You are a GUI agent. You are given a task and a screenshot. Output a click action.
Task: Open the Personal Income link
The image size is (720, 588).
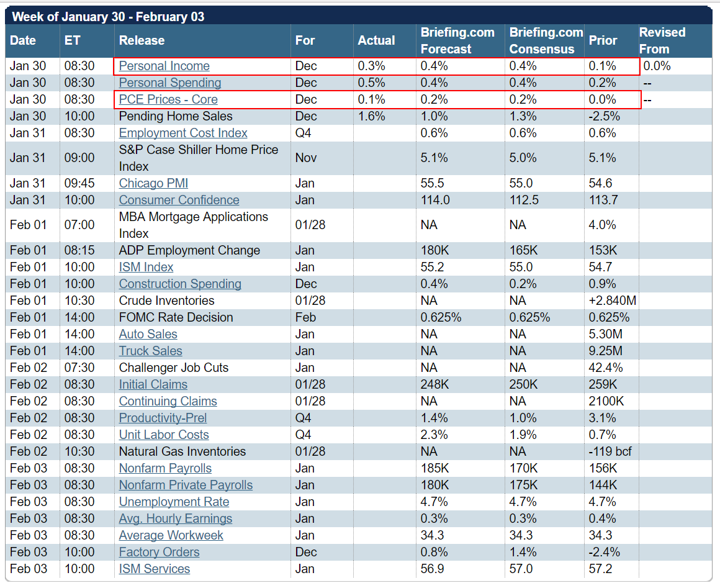click(164, 66)
